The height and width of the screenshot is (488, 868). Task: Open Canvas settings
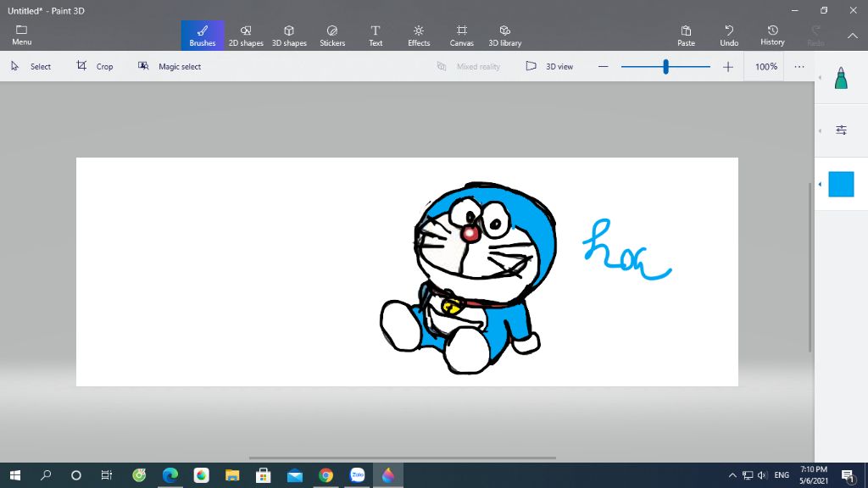click(x=462, y=36)
